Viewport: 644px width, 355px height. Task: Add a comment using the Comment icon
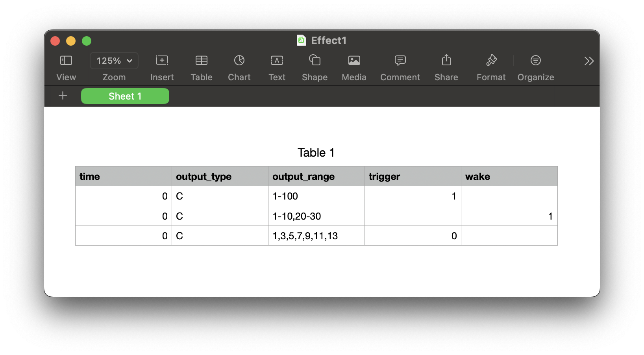click(x=400, y=67)
